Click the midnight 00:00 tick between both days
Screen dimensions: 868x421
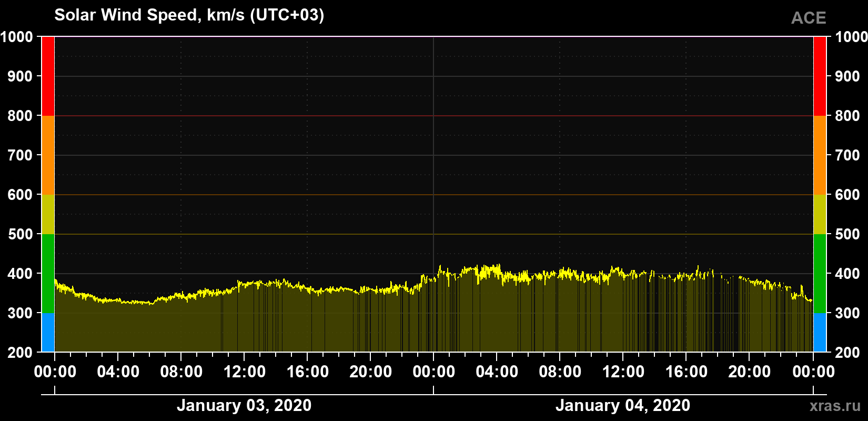click(x=433, y=372)
